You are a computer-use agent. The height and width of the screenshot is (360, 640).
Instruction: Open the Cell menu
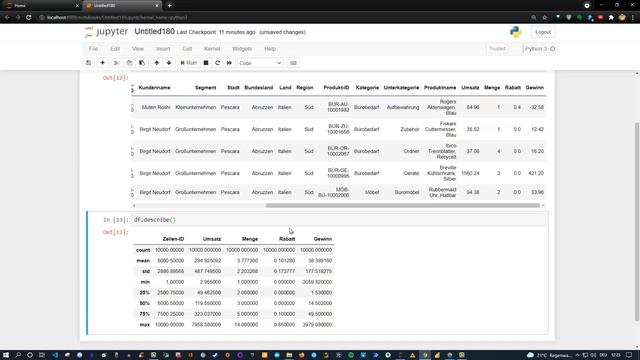(187, 49)
